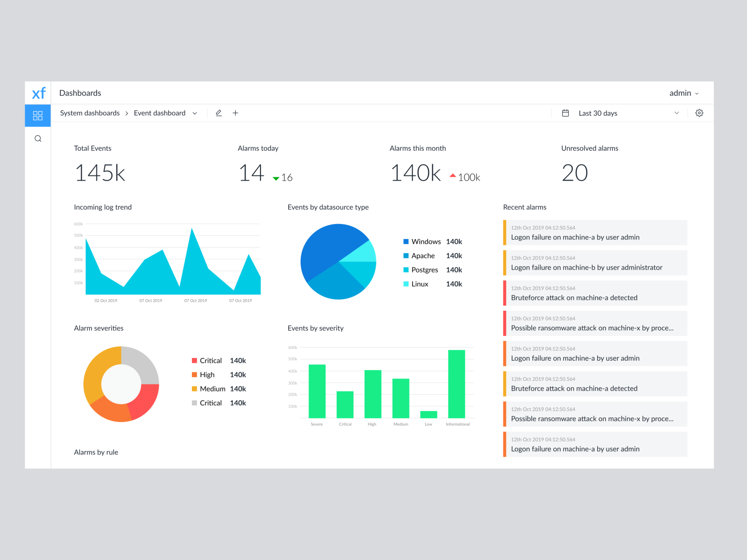747x560 pixels.
Task: Click the Windows blue legend swatch
Action: [405, 241]
